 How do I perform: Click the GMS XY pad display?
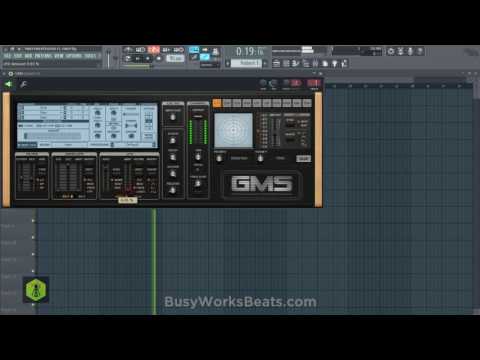tap(233, 130)
